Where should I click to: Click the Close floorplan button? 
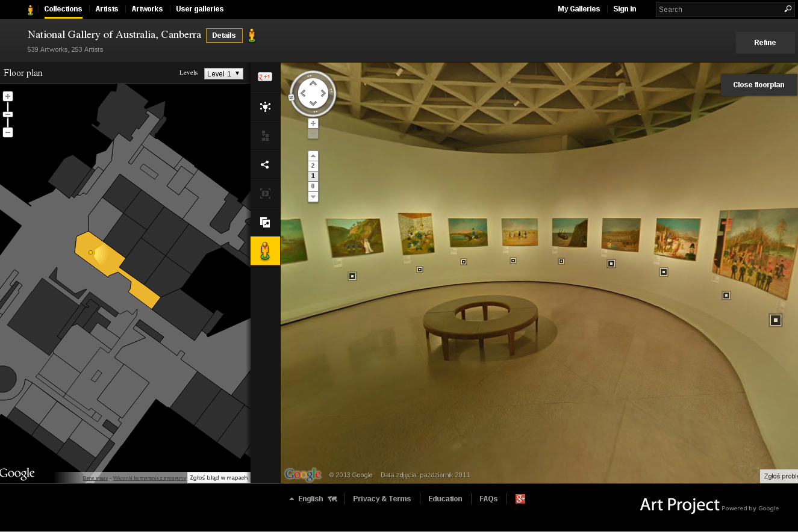(x=759, y=85)
